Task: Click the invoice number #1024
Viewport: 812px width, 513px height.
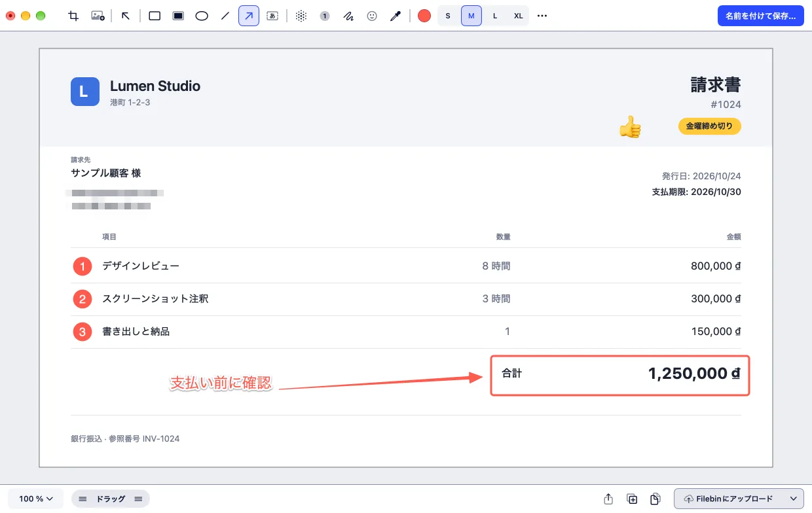Action: (x=726, y=105)
